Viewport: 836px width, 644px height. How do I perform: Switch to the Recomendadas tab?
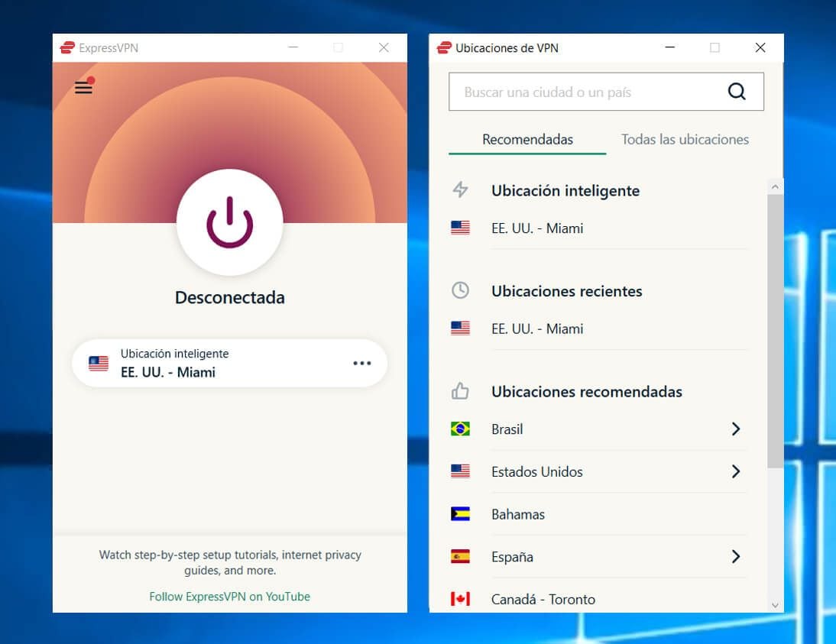[x=527, y=139]
